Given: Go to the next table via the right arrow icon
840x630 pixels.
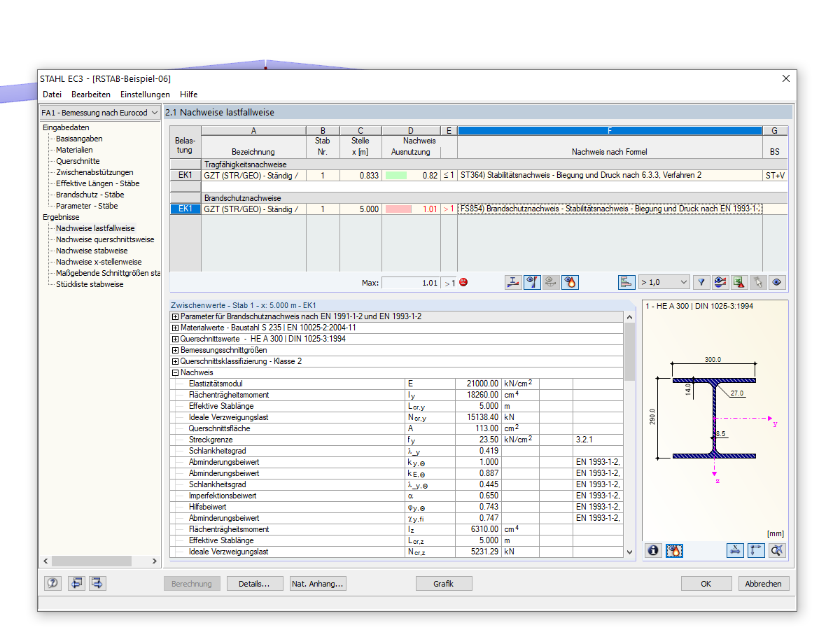Looking at the screenshot, I should pyautogui.click(x=97, y=583).
